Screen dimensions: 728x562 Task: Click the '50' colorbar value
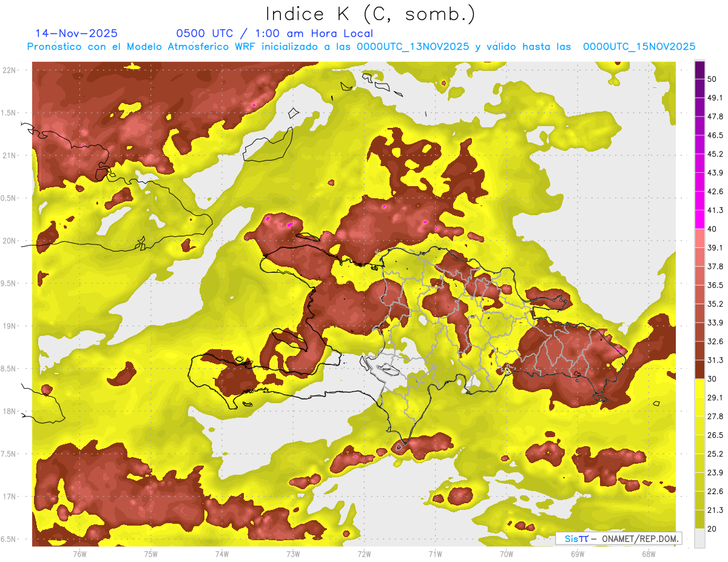(713, 79)
